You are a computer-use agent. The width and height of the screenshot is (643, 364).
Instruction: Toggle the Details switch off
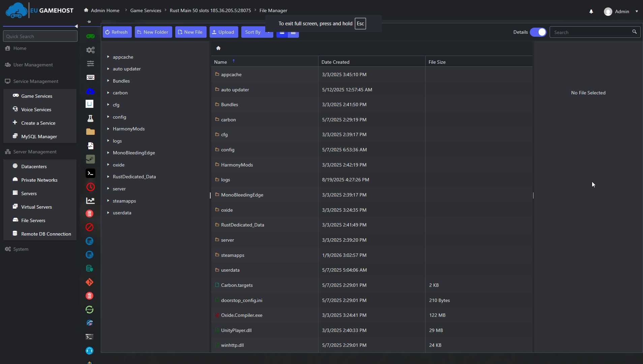(538, 32)
